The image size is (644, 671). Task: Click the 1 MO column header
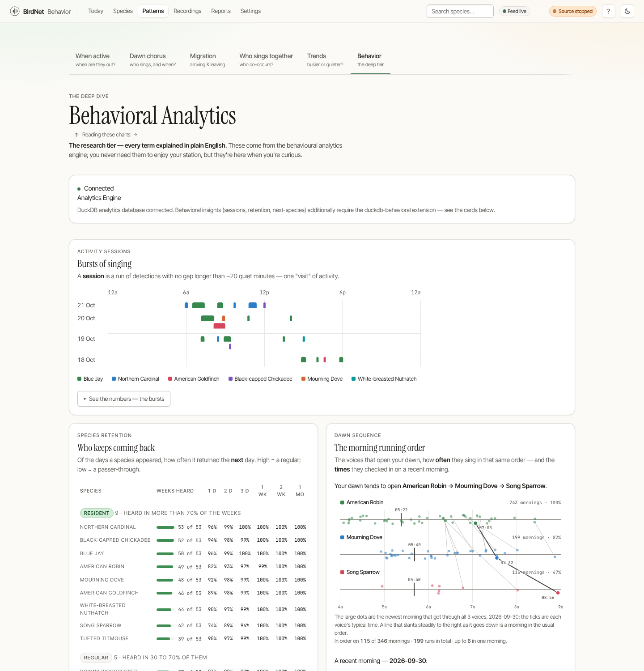pyautogui.click(x=300, y=491)
